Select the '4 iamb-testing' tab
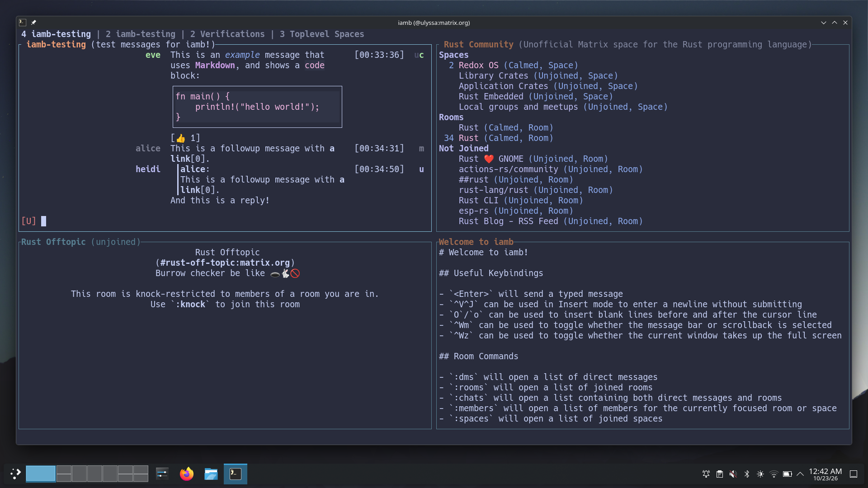 tap(56, 34)
